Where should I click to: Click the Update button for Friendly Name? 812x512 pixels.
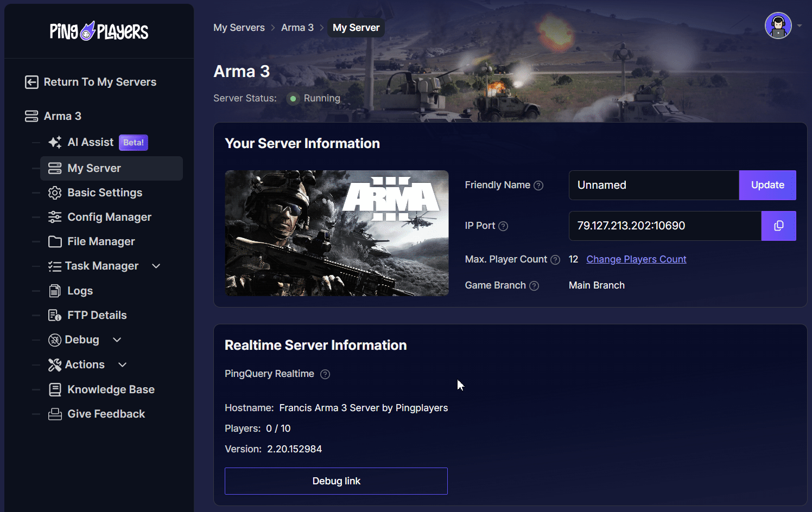coord(767,185)
